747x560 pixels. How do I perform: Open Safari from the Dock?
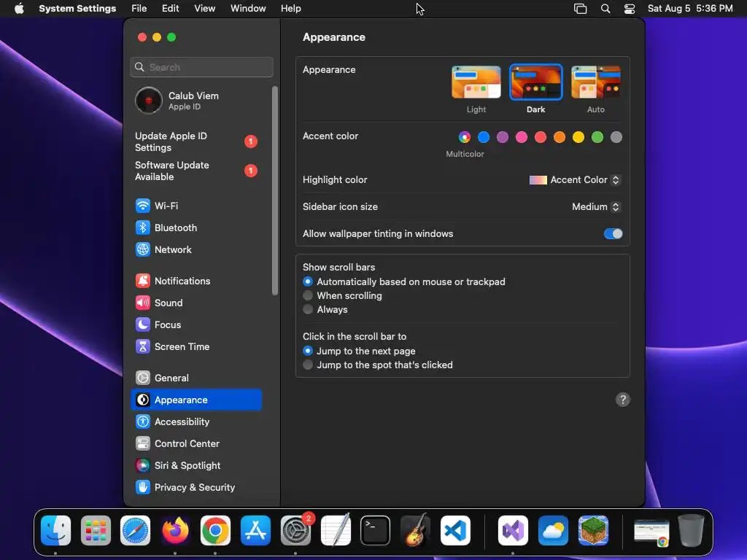click(x=135, y=531)
